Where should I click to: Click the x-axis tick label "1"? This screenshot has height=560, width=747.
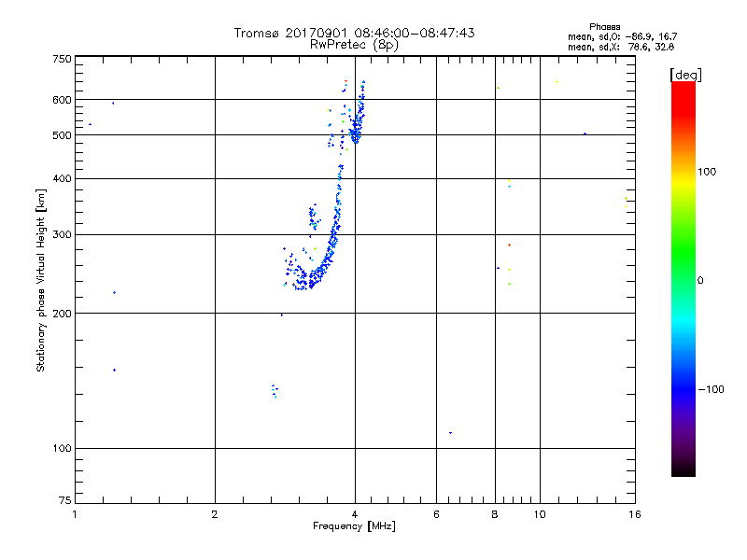(75, 514)
